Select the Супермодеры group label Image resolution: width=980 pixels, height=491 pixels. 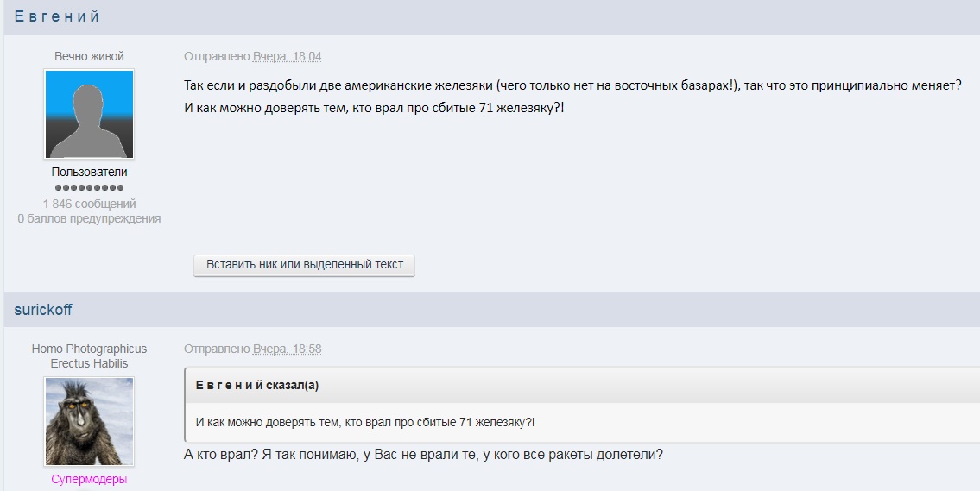click(x=89, y=479)
